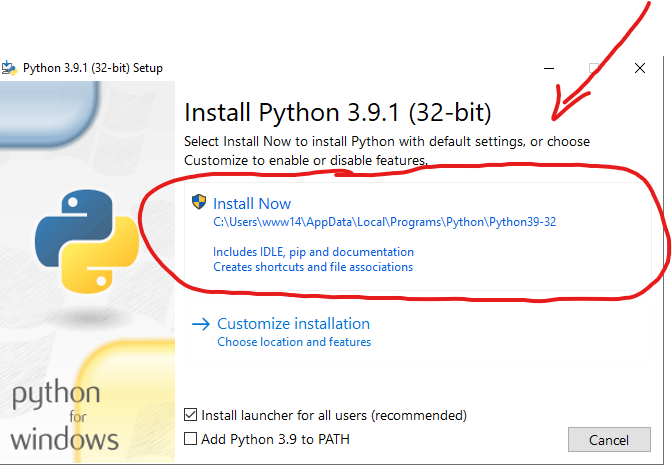
Task: Click 'Choose location and features' text
Action: [294, 342]
